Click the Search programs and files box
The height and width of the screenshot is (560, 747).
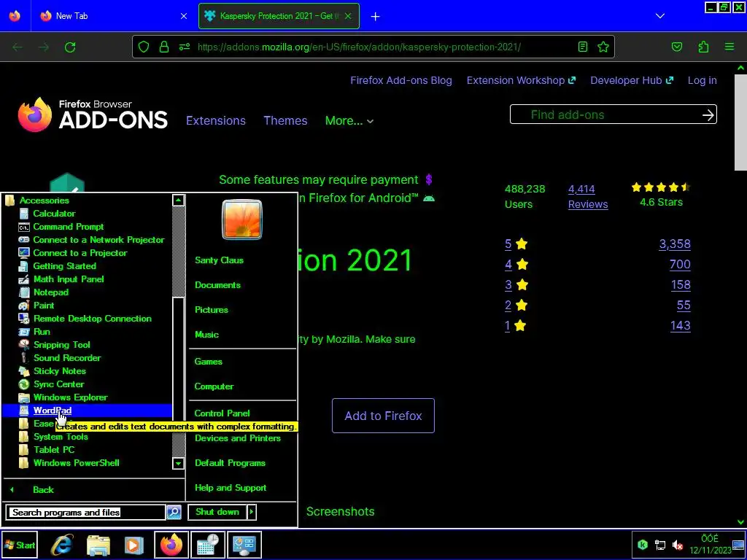(x=86, y=513)
